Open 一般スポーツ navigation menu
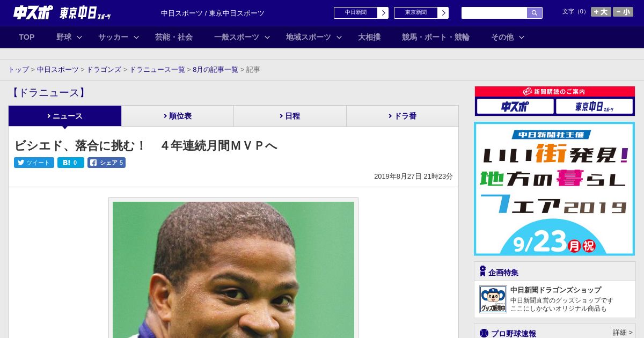 click(237, 37)
